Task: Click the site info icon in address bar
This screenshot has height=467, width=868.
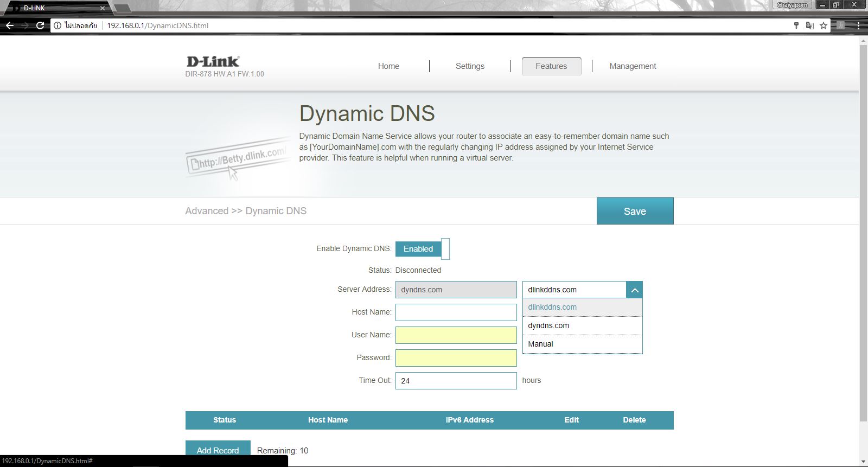Action: 58,25
